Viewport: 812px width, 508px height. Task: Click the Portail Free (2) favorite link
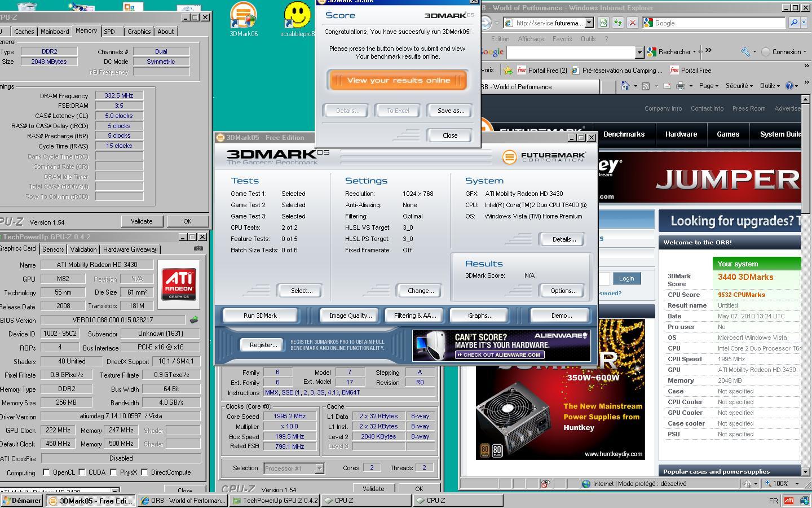click(542, 71)
